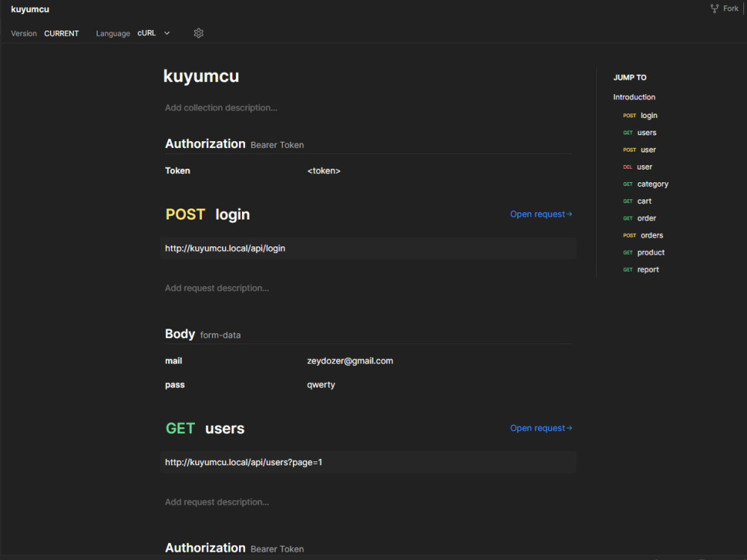747x560 pixels.
Task: Click the Token key label
Action: click(x=177, y=171)
